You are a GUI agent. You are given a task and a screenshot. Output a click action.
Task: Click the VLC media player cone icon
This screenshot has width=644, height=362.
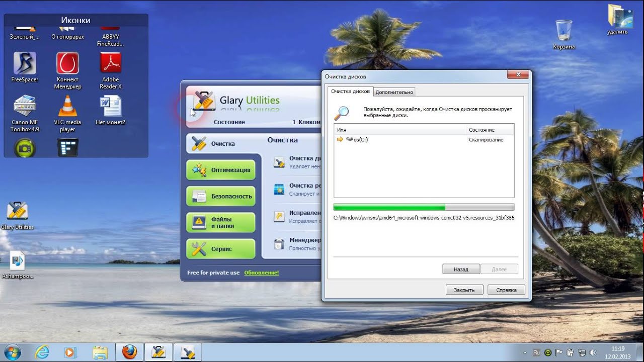coord(67,106)
